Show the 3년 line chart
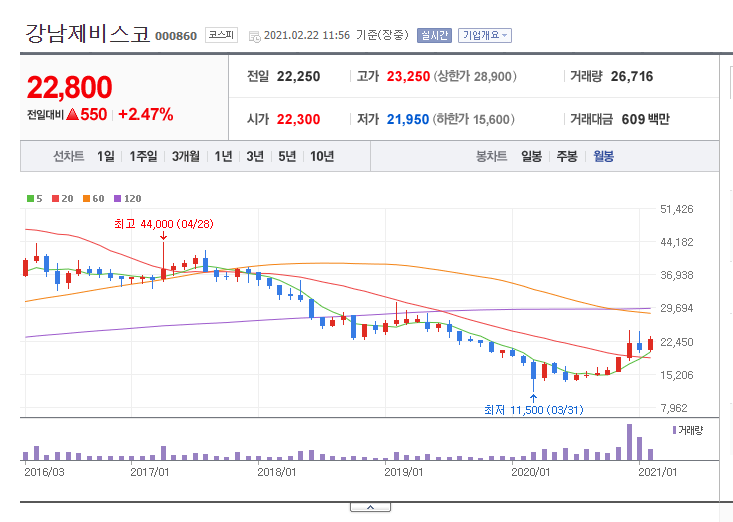This screenshot has width=733, height=522. (255, 156)
